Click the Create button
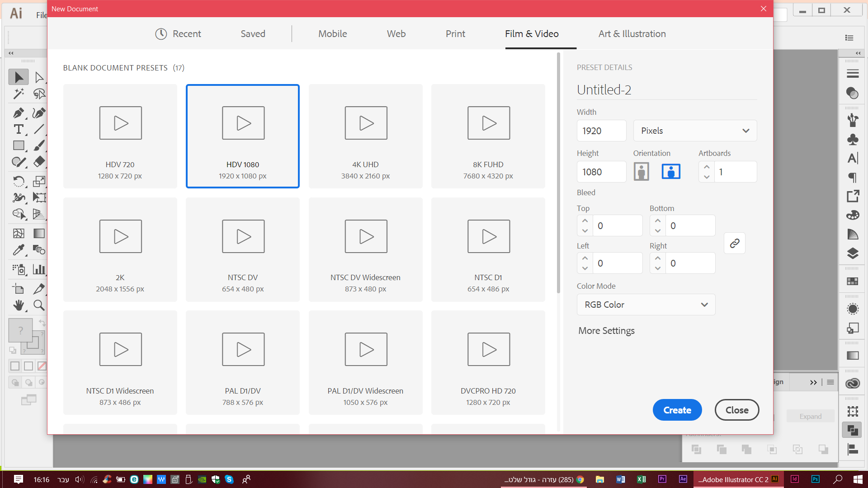Viewport: 868px width, 488px height. [x=677, y=410]
